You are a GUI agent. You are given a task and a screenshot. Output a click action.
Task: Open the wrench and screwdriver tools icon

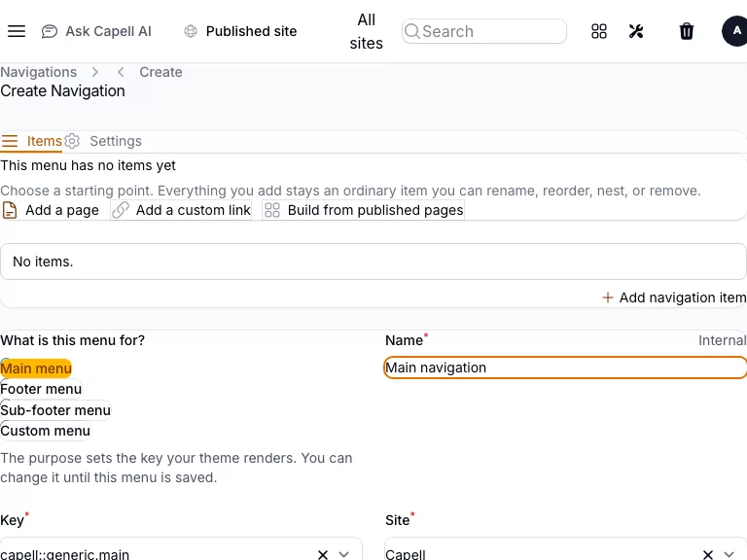636,31
